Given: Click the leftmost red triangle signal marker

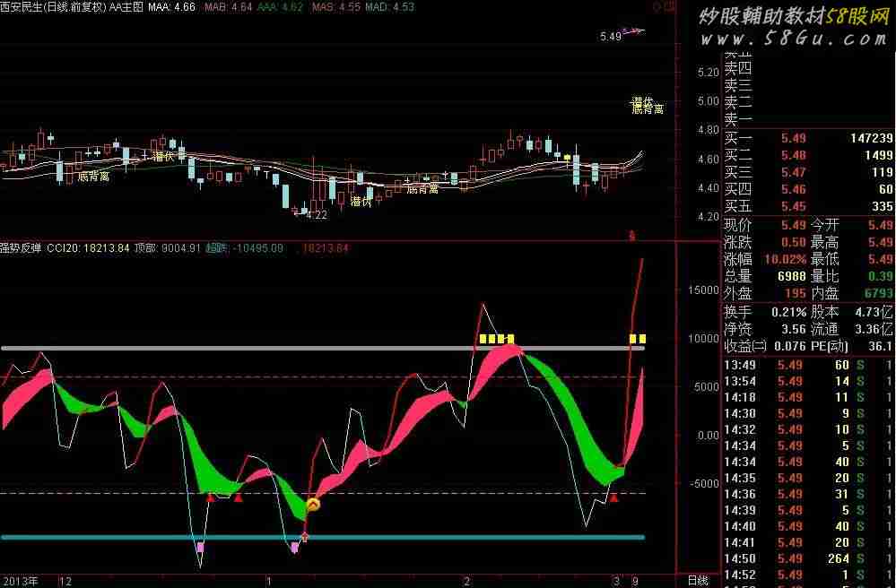Looking at the screenshot, I should click(x=210, y=497).
